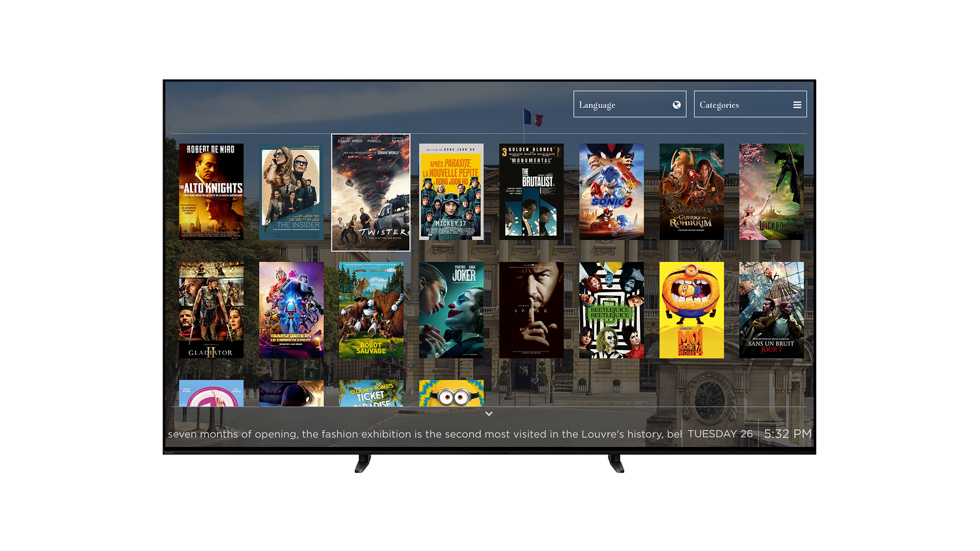The width and height of the screenshot is (980, 551).
Task: Select the Joker poster
Action: tap(451, 310)
